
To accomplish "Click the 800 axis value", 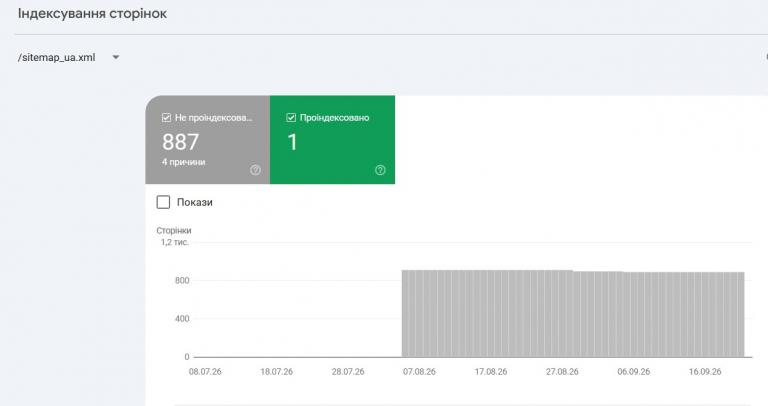I will point(182,281).
